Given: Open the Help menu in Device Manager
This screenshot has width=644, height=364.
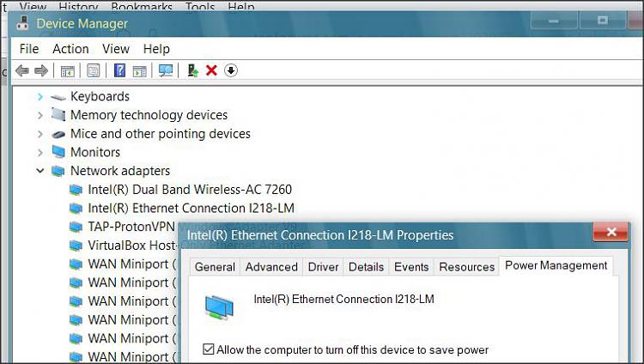Looking at the screenshot, I should click(x=156, y=49).
